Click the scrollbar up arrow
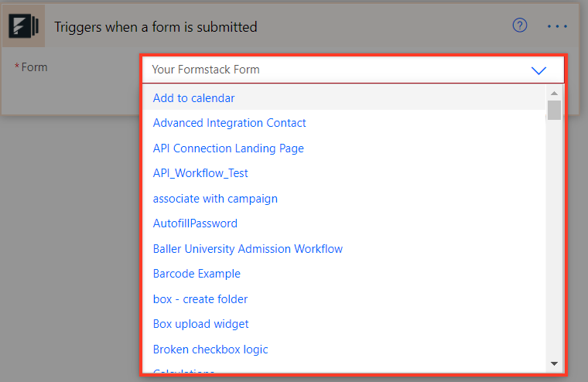 (x=554, y=94)
